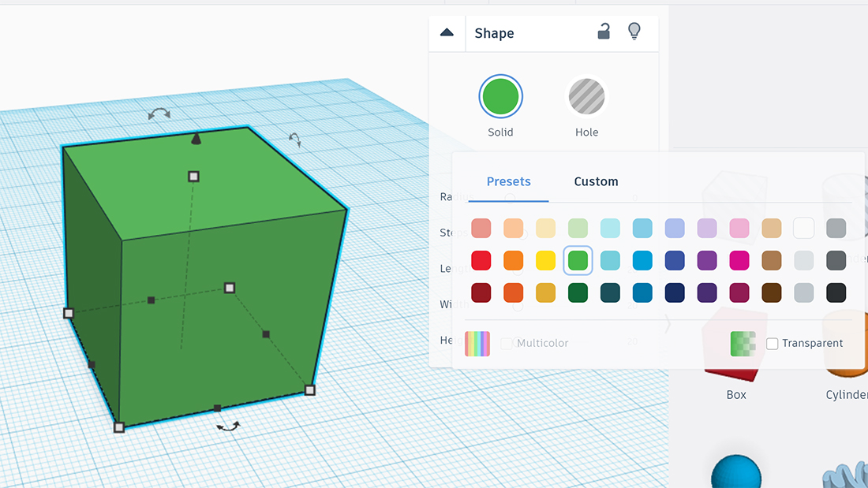Click the rainbow Multicolor icon
The width and height of the screenshot is (868, 488).
[477, 344]
